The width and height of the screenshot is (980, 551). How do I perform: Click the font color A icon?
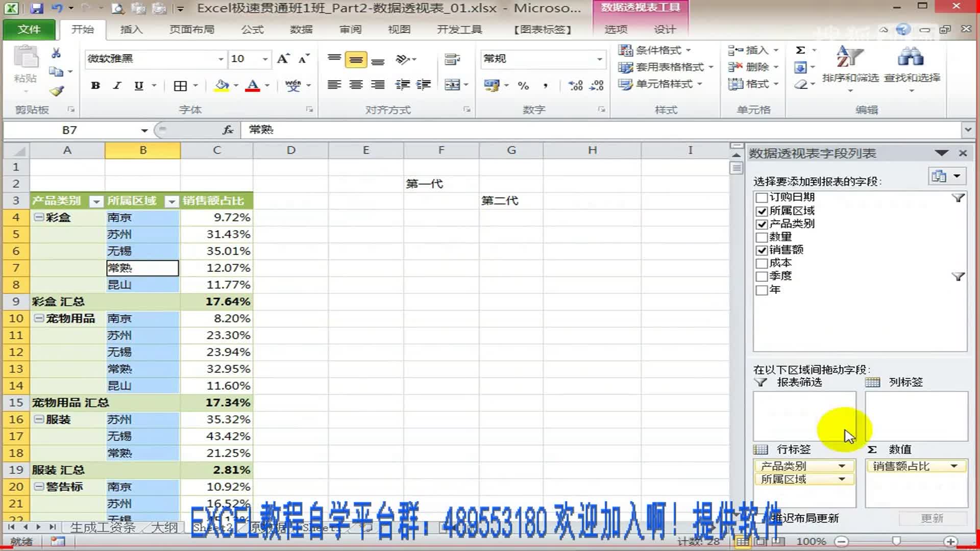[x=252, y=86]
